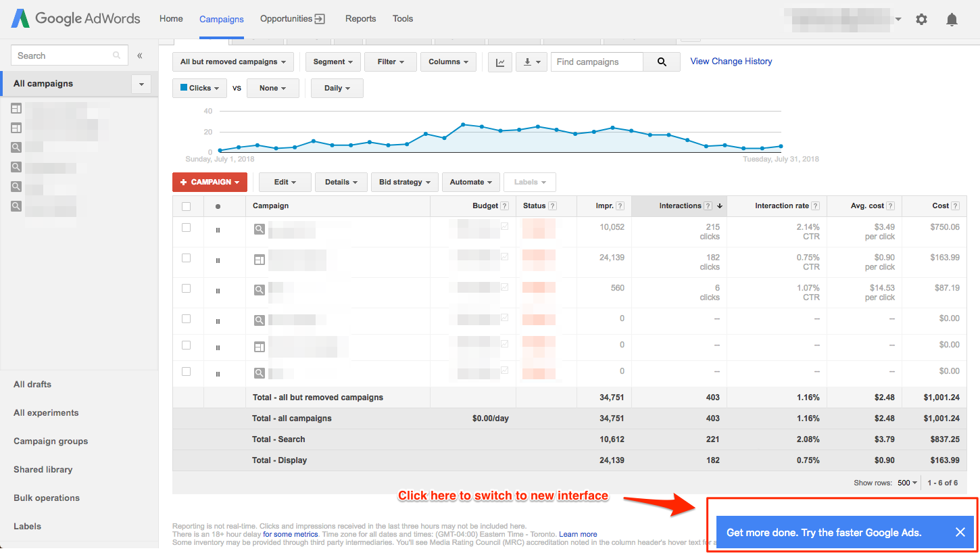Click pause icon in $750.06 row
Screen dimensions: 980x553
coord(218,231)
